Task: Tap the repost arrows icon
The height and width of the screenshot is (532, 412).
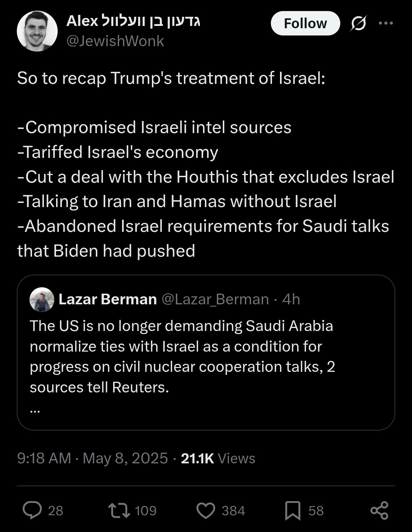Action: [119, 510]
